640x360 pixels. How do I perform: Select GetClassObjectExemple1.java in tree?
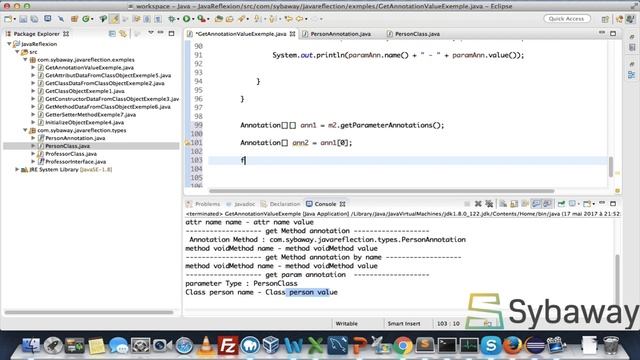point(85,91)
